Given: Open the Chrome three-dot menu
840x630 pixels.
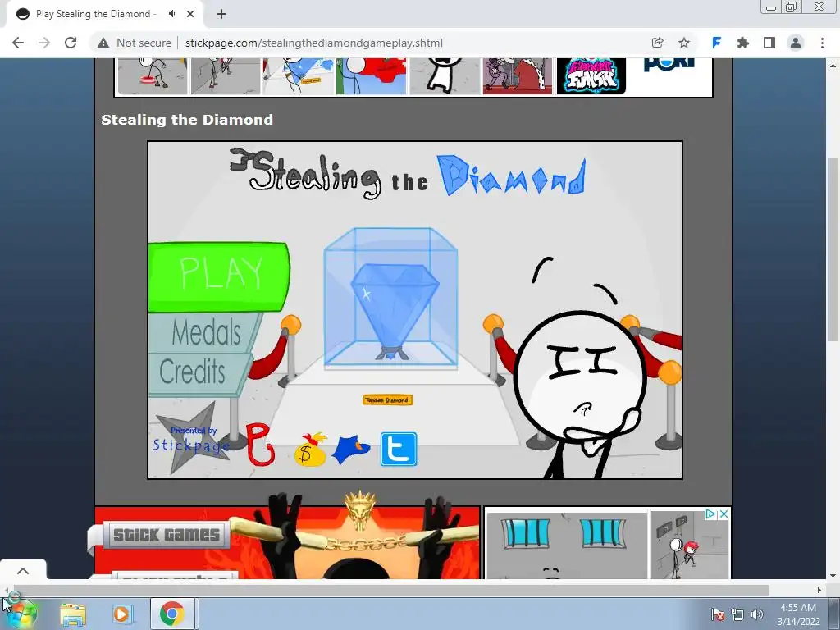Looking at the screenshot, I should (x=822, y=43).
